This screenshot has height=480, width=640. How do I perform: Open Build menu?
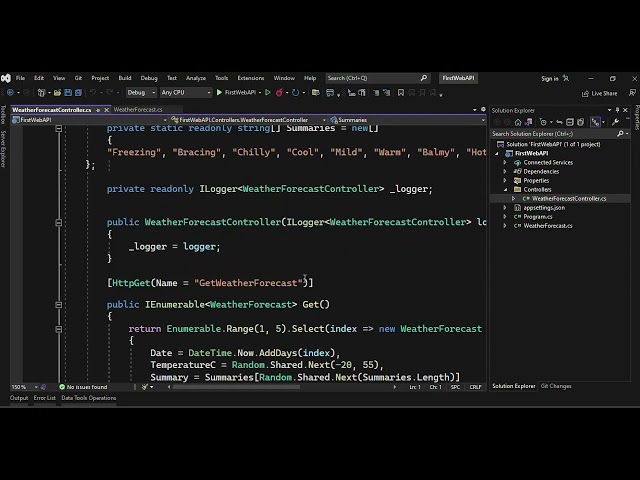(125, 78)
